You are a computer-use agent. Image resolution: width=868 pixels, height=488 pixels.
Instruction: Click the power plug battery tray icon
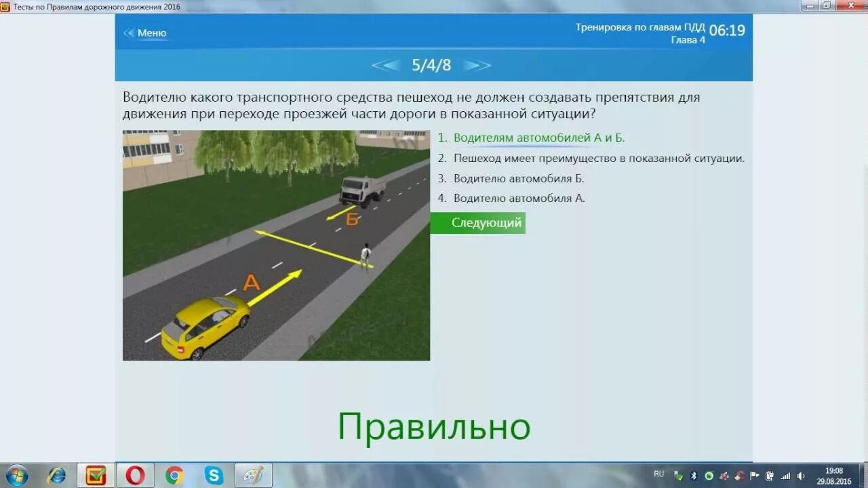click(770, 476)
